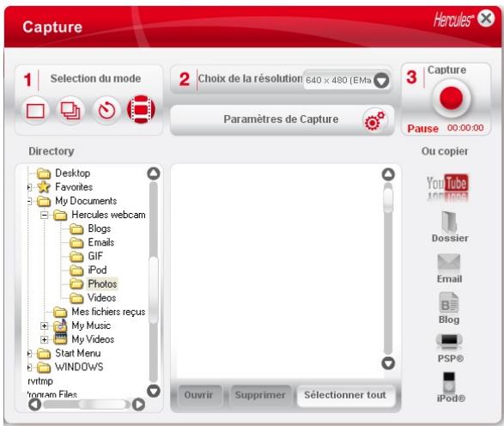The height and width of the screenshot is (426, 504).
Task: Copy capture to Dossier folder
Action: click(450, 227)
